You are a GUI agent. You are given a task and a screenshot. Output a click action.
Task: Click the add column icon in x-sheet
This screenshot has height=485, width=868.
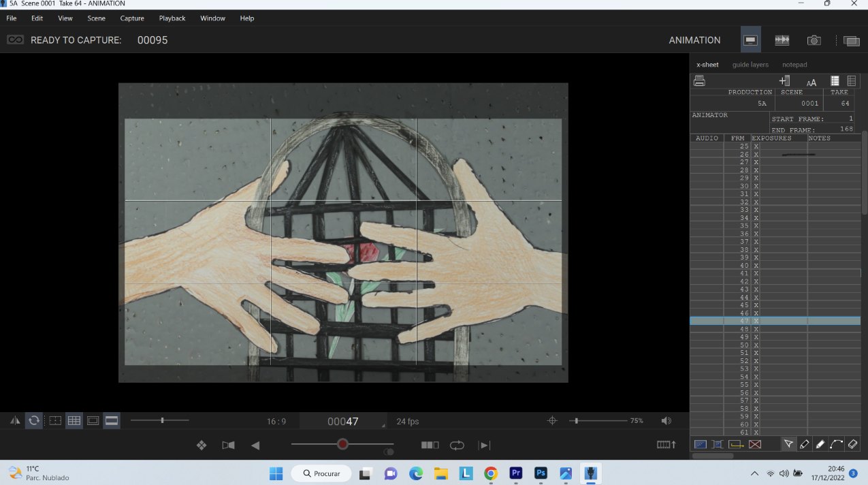[784, 80]
